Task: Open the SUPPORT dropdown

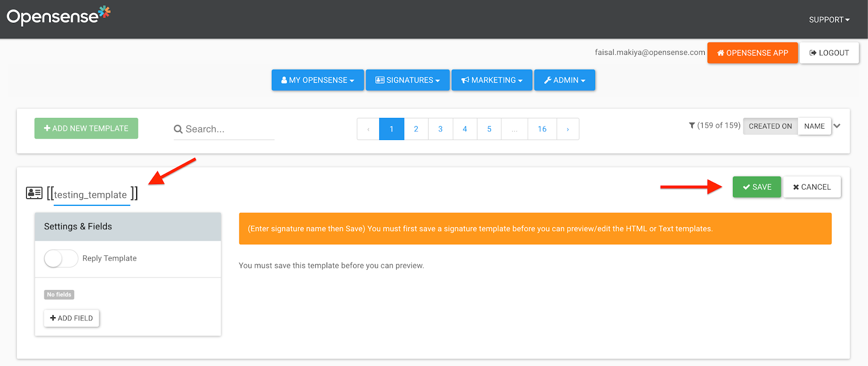Action: [x=829, y=20]
